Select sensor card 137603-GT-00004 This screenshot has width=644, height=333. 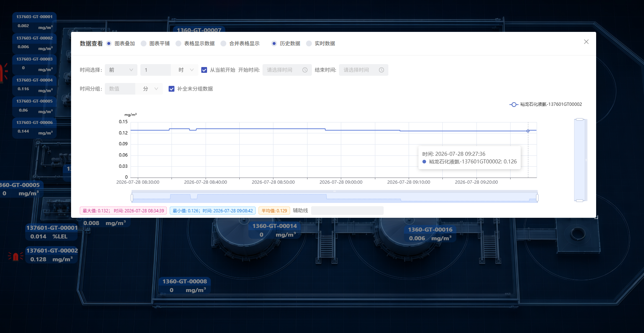click(x=34, y=85)
